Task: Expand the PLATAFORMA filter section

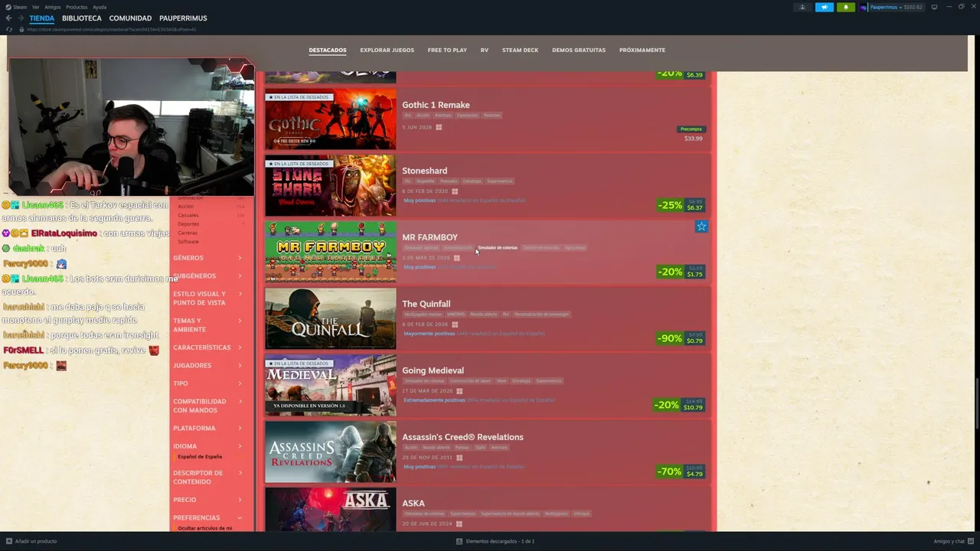Action: pos(207,428)
